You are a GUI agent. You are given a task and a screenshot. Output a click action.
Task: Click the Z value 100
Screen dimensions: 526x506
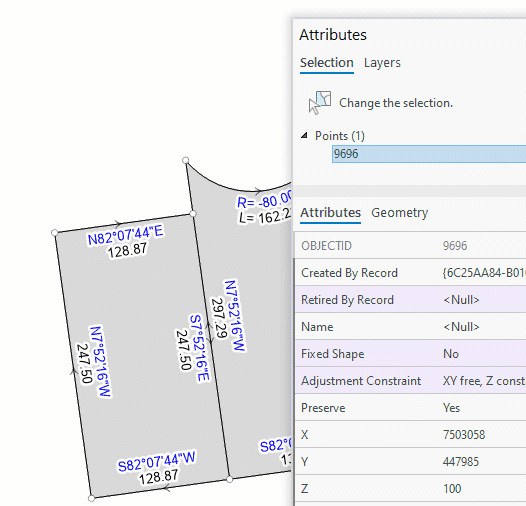[484, 489]
